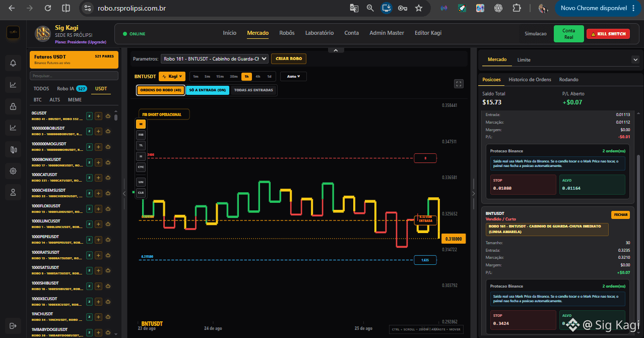This screenshot has height=338, width=644.
Task: Toggle the SÓ A ENTRADA (ON) filter
Action: [208, 90]
